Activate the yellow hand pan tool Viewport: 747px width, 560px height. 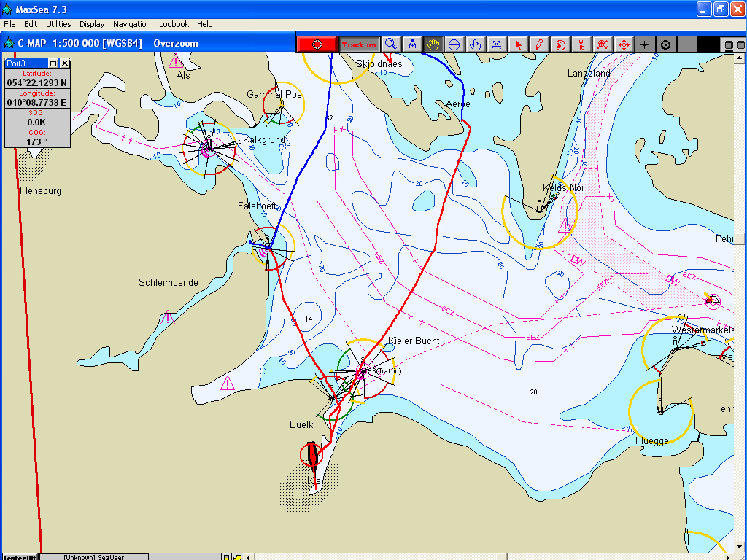433,44
